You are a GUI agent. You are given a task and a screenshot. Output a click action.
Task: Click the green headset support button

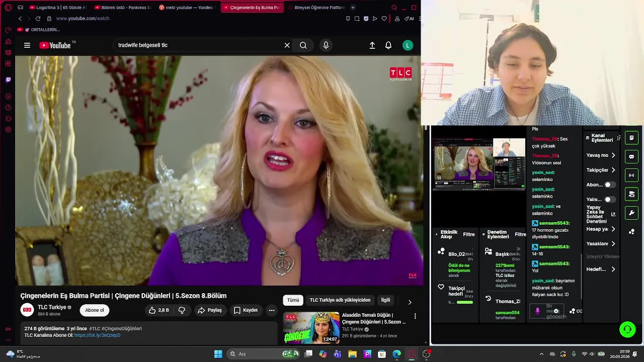627,330
